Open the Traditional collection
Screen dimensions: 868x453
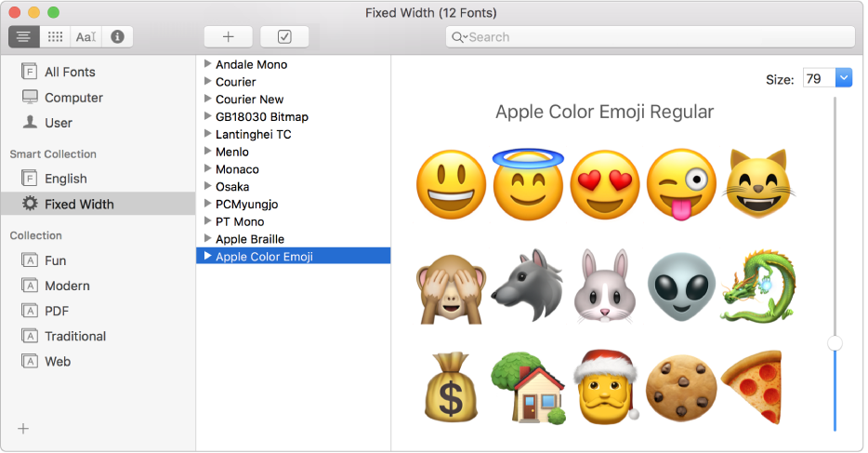pyautogui.click(x=75, y=336)
